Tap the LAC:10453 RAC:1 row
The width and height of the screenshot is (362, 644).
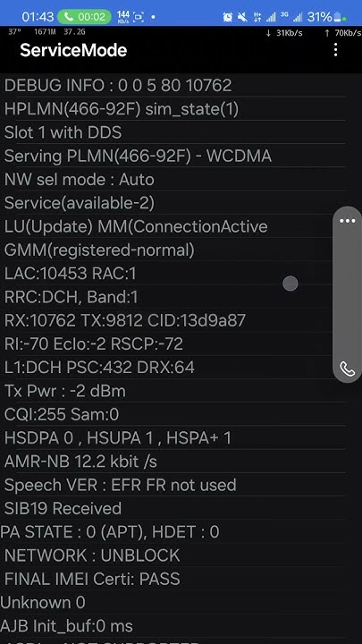pos(173,274)
